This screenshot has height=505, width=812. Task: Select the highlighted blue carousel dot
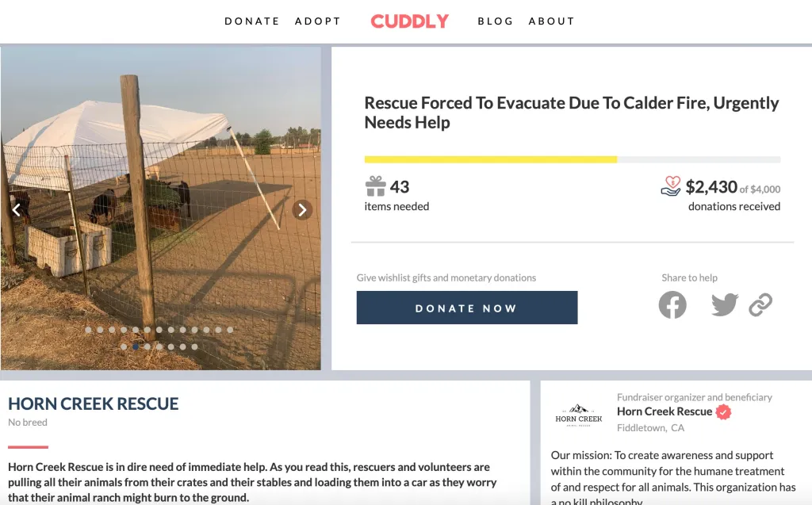[x=136, y=346]
